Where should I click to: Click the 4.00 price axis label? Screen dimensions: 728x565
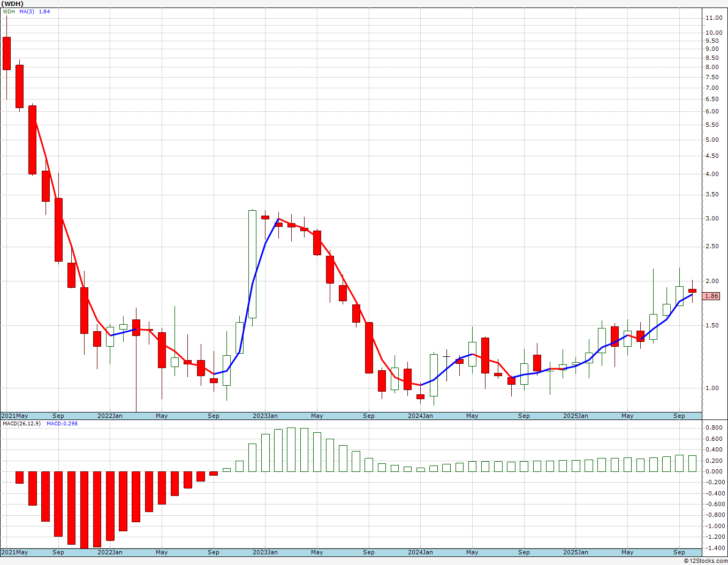pos(712,174)
